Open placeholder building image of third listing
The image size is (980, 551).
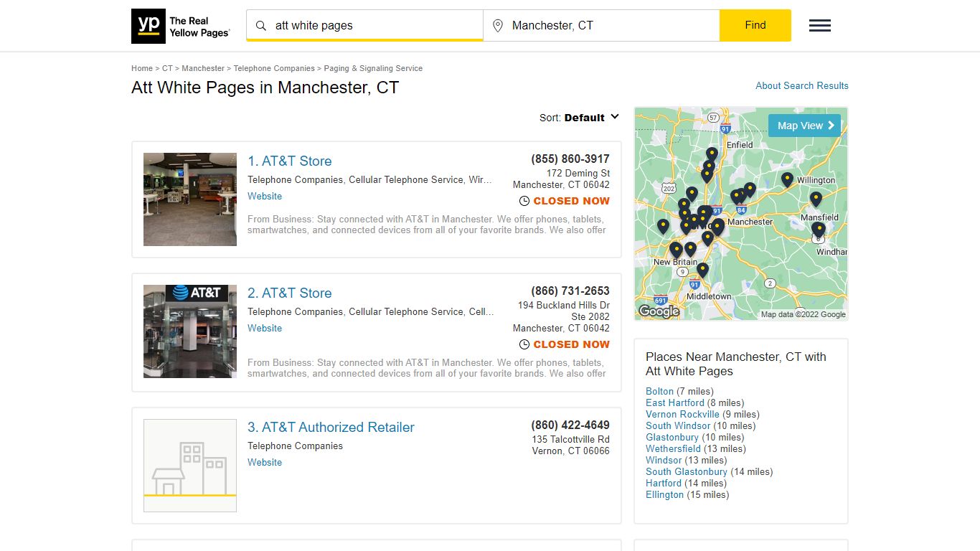click(x=190, y=466)
